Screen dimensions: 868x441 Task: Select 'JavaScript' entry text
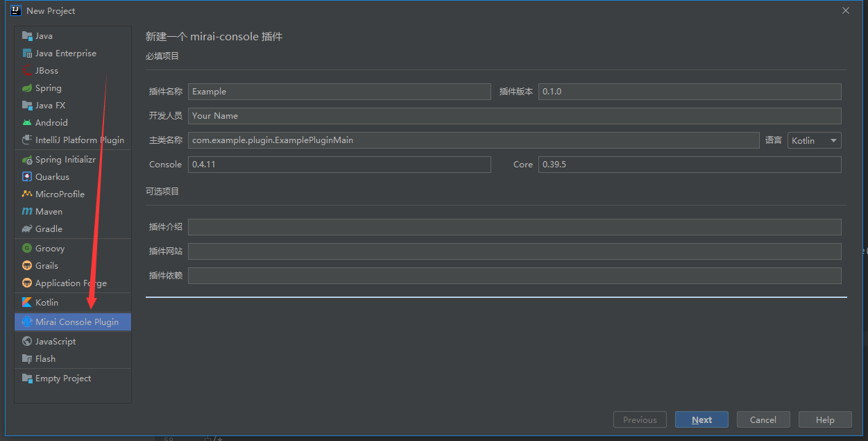point(56,342)
